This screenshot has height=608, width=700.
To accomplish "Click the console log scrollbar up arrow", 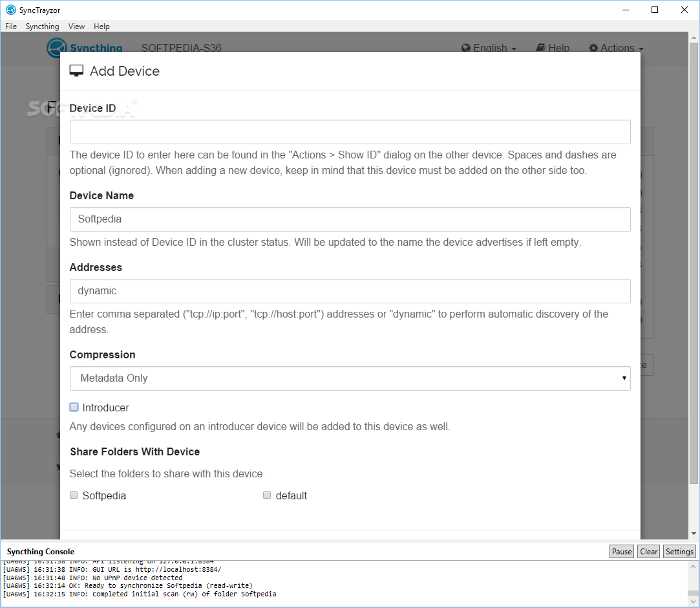I will coord(693,567).
